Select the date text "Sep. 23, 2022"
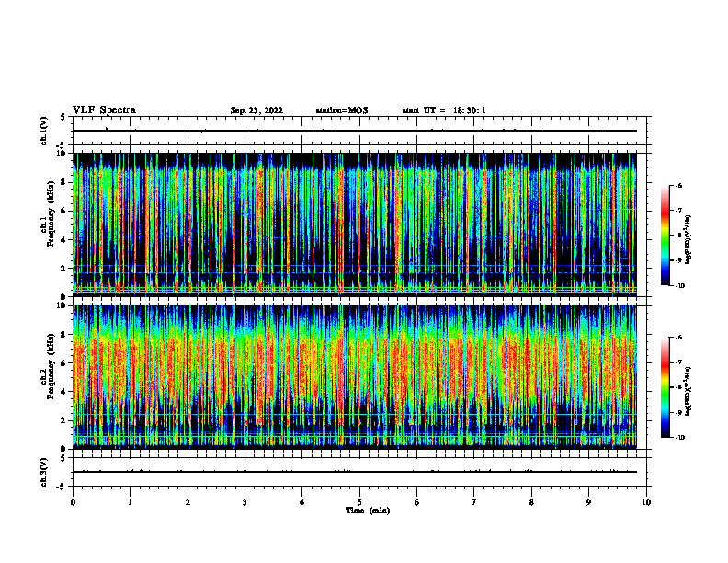 [256, 110]
